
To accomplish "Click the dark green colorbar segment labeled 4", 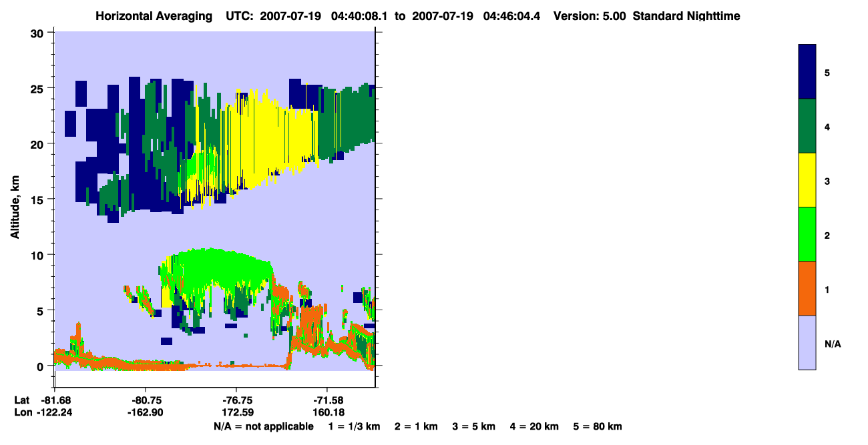I will click(x=807, y=126).
